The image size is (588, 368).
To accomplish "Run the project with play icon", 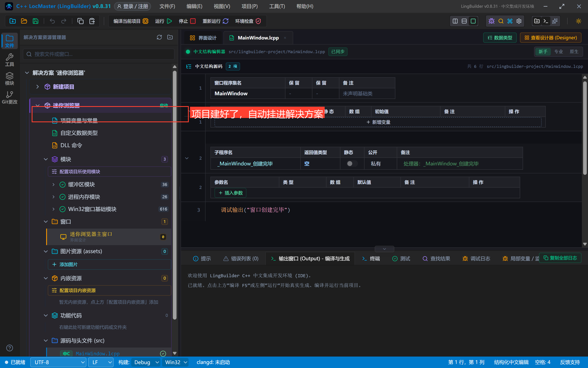I will tap(170, 21).
